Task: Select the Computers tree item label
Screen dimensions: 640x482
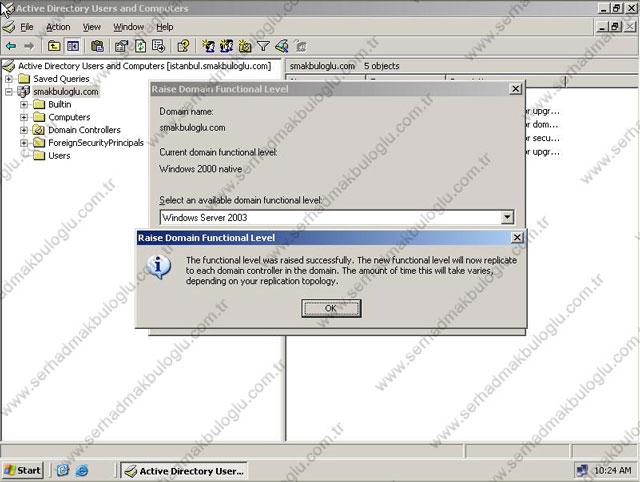Action: click(x=69, y=117)
